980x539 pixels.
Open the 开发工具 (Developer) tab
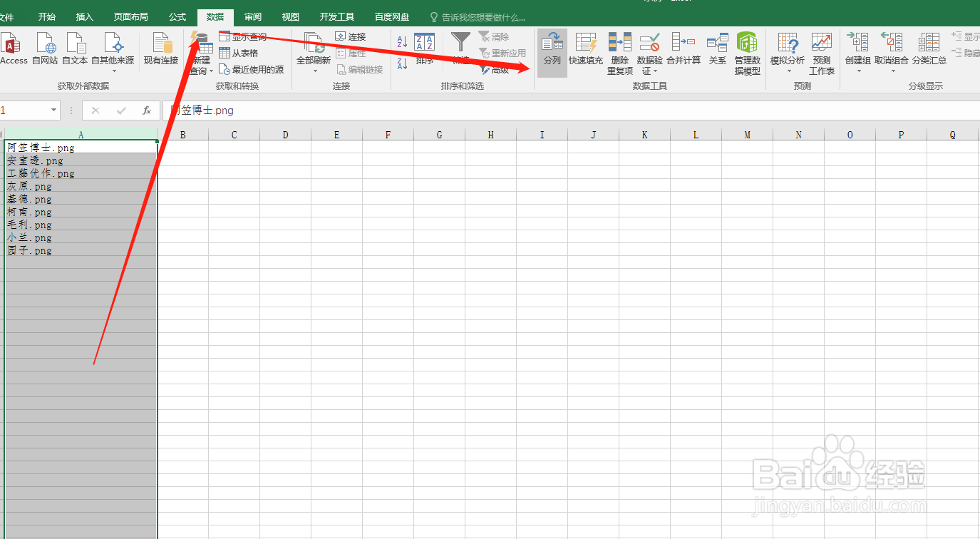click(x=337, y=17)
